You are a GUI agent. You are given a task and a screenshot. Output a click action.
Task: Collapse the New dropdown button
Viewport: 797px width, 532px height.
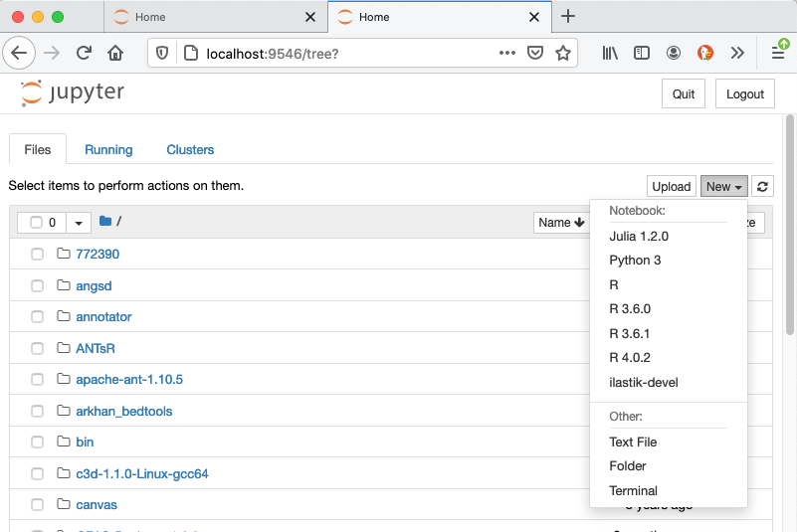[723, 187]
